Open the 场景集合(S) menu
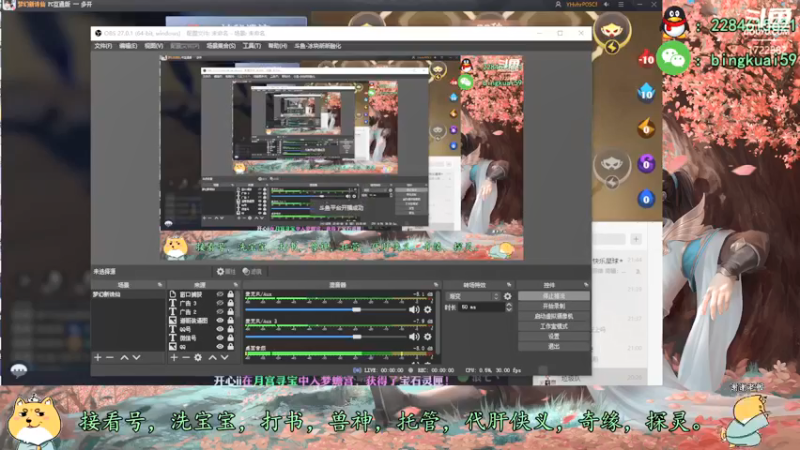The image size is (800, 450). coord(221,46)
